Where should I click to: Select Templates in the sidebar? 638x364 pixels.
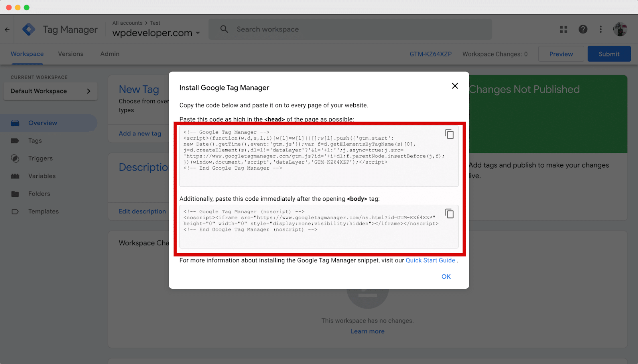tap(43, 211)
